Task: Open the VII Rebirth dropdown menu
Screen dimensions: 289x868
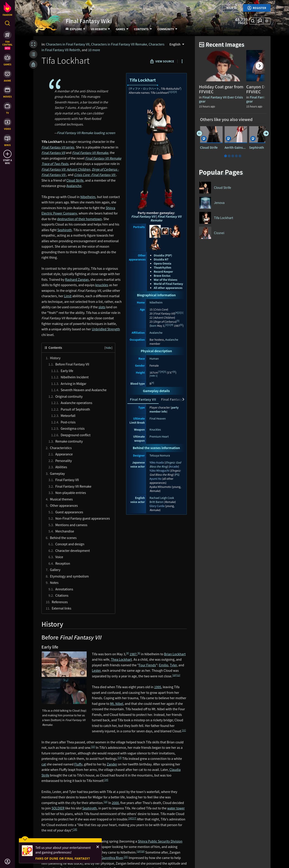Action: 100,29
